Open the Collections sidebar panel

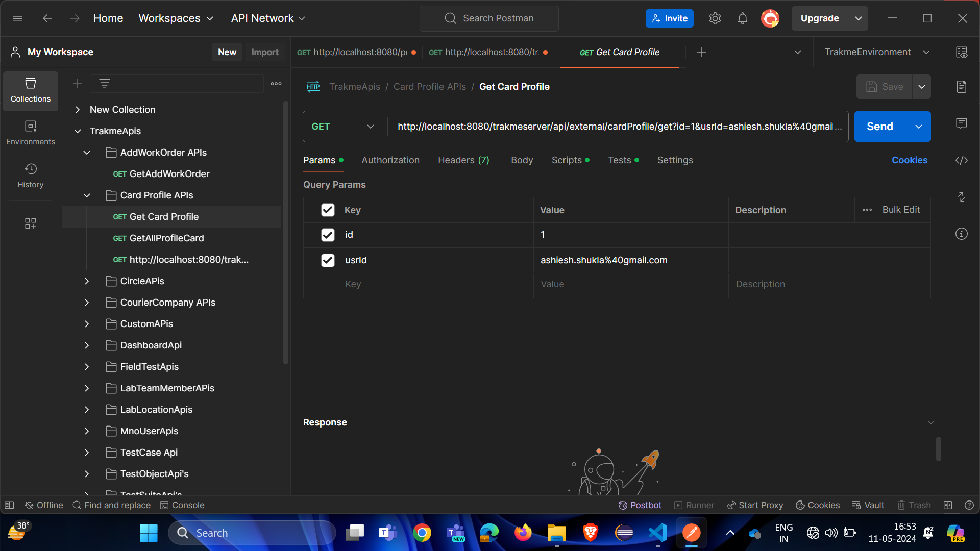(31, 90)
